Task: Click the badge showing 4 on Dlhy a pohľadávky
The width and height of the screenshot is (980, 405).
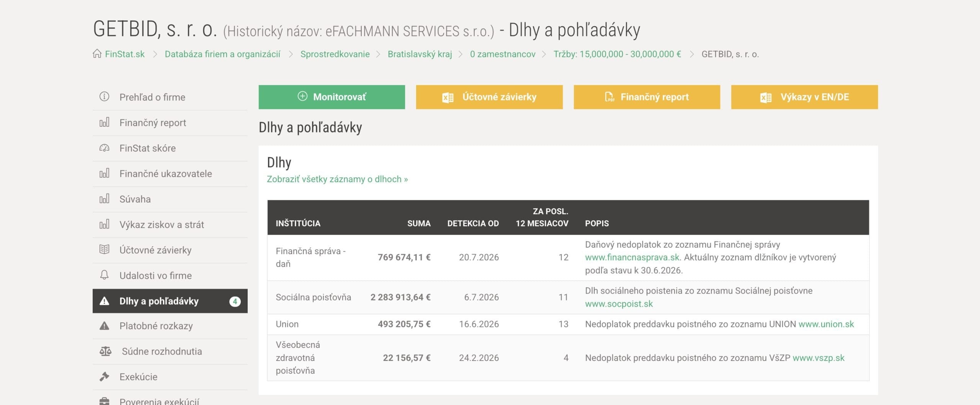Action: click(235, 301)
